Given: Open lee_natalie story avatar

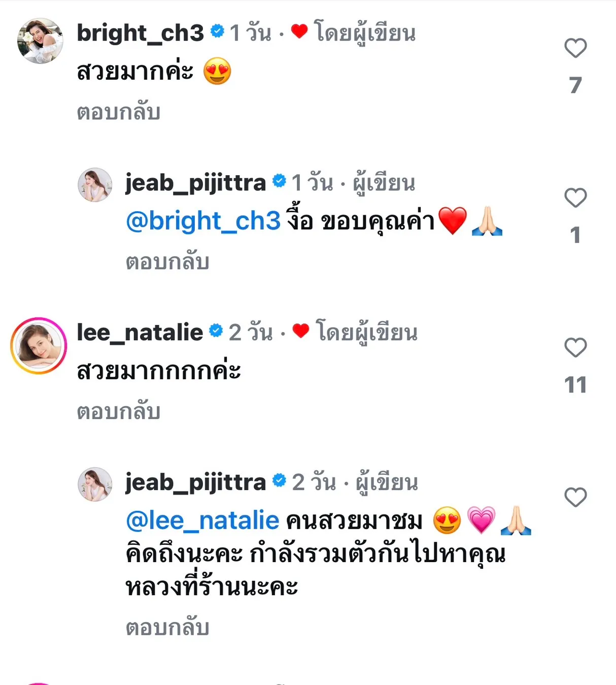Looking at the screenshot, I should (x=39, y=346).
